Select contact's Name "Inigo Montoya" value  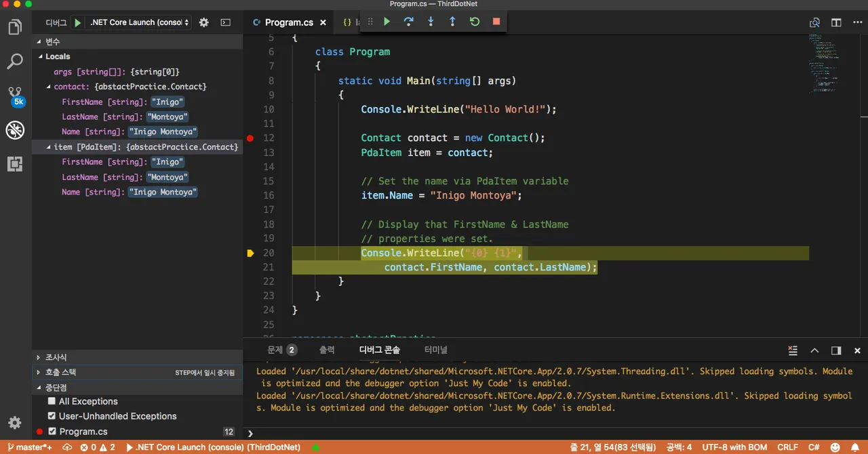click(163, 132)
